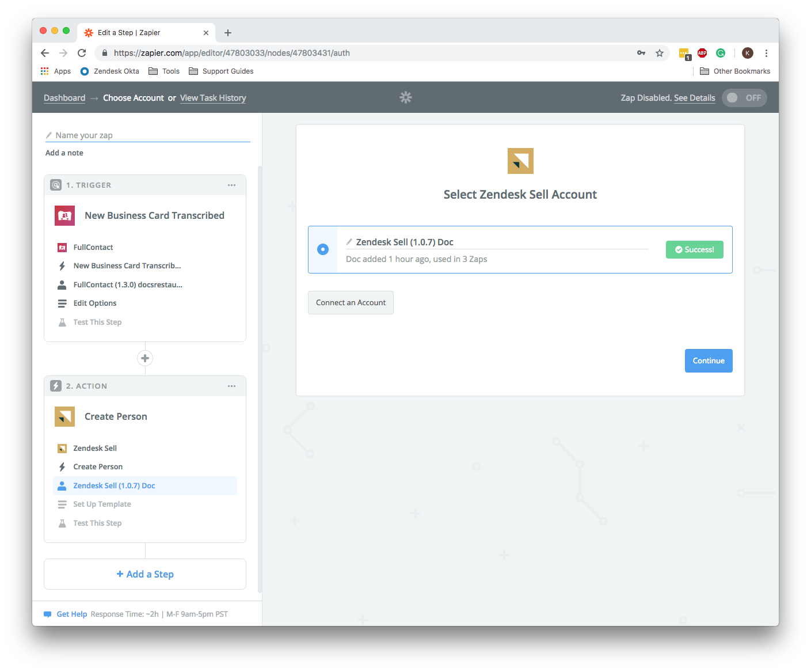Click the green Success! button
The image size is (811, 672).
[x=695, y=249]
